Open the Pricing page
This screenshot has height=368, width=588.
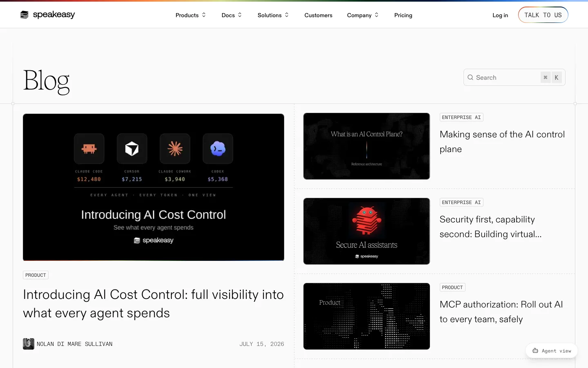[x=403, y=15]
